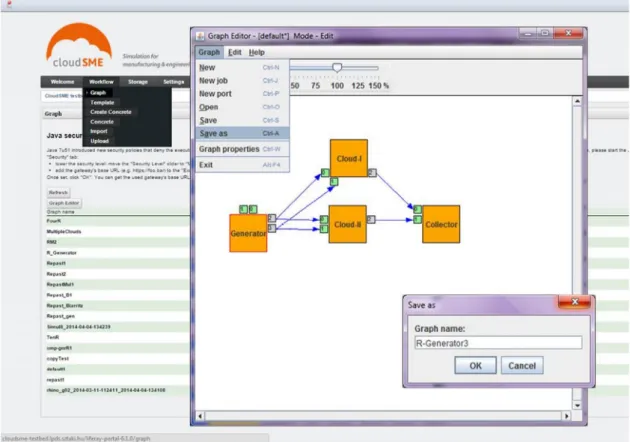
Task: Click Generator's left green top port
Action: [243, 209]
